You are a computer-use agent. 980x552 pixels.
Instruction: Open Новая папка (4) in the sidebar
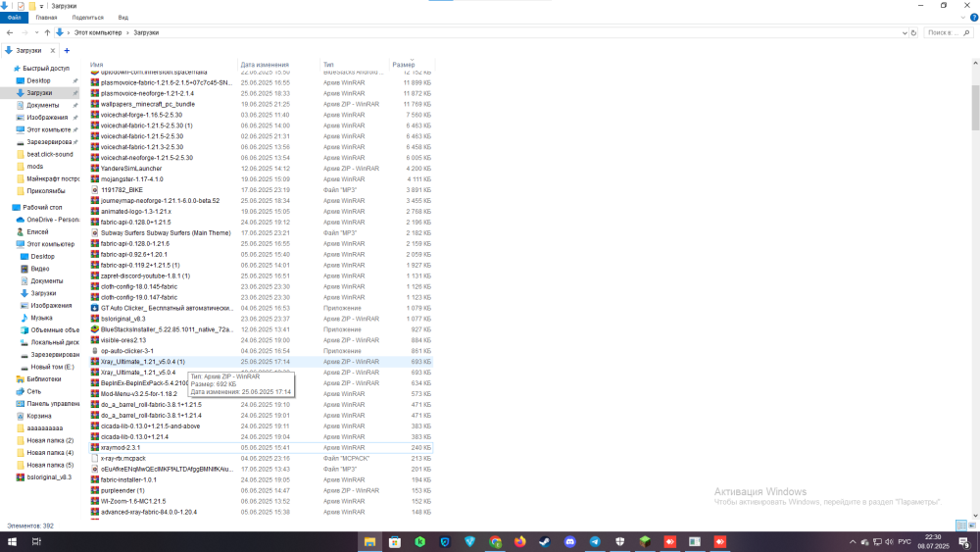click(x=50, y=453)
